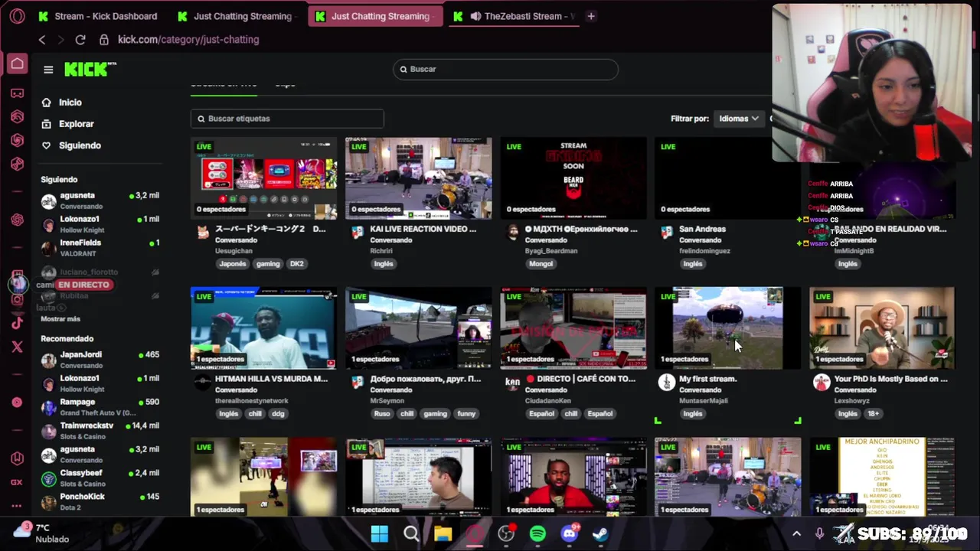Screen dimensions: 980x551
Task: Click the Buscar etiquetas tag search box
Action: (287, 119)
